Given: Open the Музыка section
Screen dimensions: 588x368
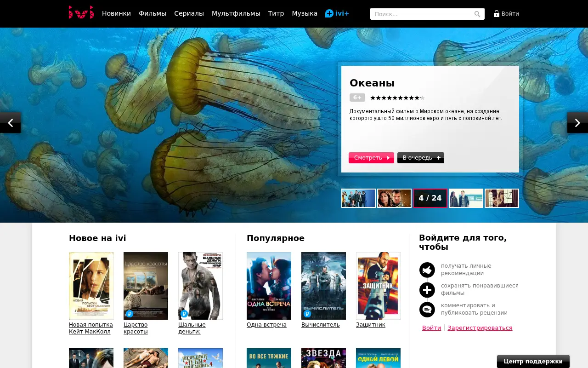Looking at the screenshot, I should tap(305, 13).
